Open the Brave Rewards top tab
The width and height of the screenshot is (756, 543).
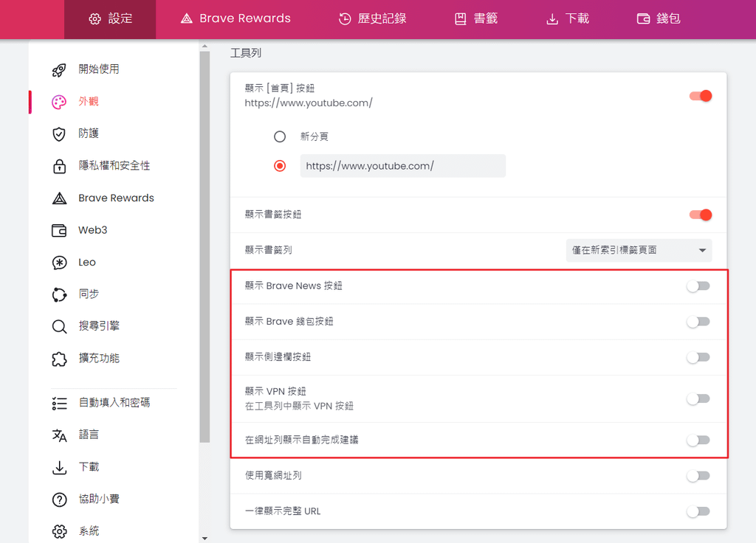click(x=236, y=19)
